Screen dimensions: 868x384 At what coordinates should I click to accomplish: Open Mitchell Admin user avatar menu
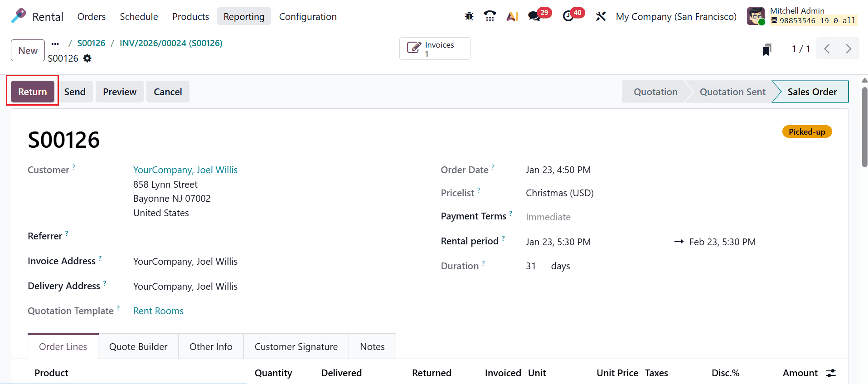(x=756, y=16)
